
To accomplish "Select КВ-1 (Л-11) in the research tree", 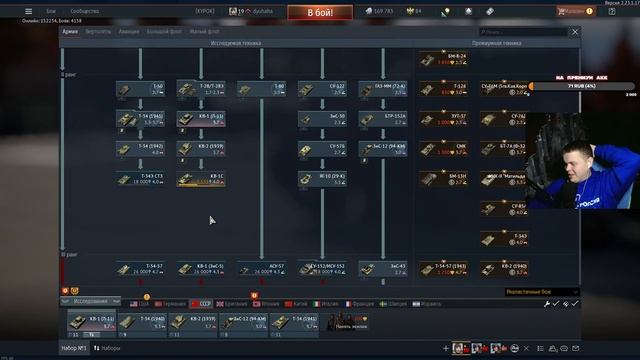I will [201, 119].
